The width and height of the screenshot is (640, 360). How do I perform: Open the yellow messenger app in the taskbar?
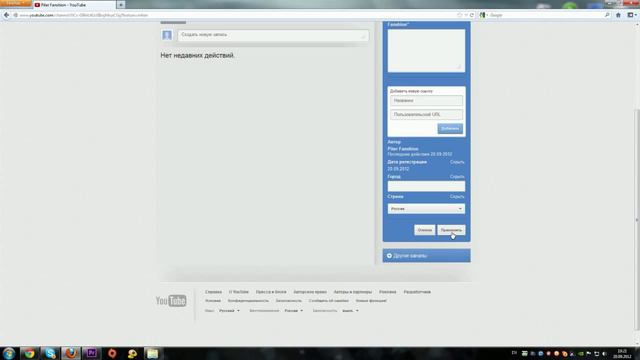tap(132, 353)
